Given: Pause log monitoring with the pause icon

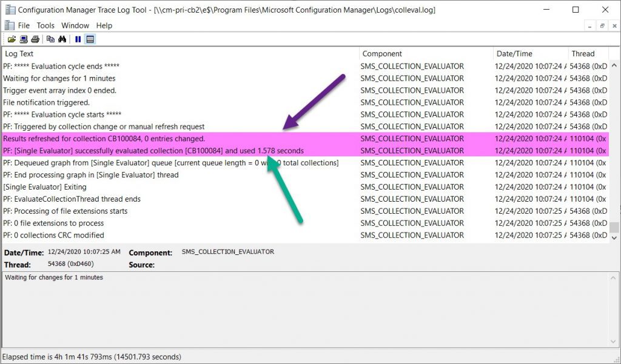Looking at the screenshot, I should (x=78, y=38).
